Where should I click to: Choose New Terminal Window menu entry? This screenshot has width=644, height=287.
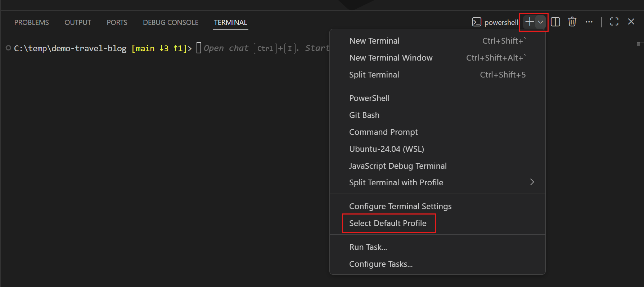(391, 58)
